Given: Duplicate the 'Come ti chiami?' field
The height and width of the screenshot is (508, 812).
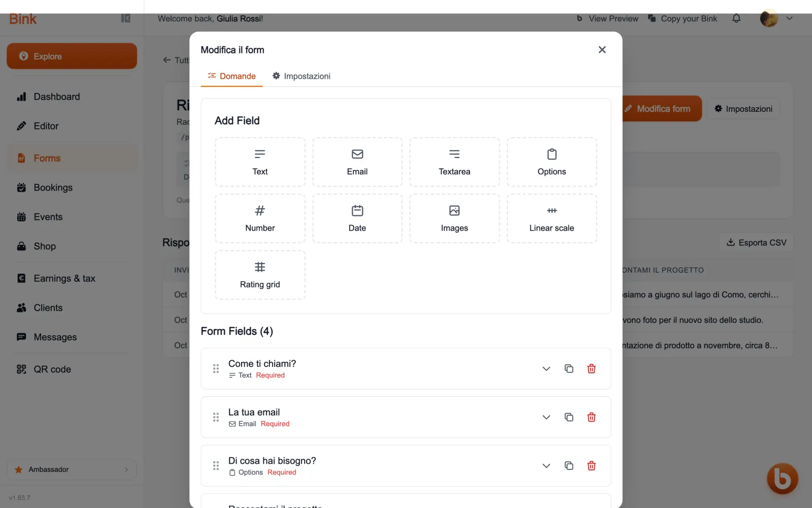Looking at the screenshot, I should coord(569,369).
